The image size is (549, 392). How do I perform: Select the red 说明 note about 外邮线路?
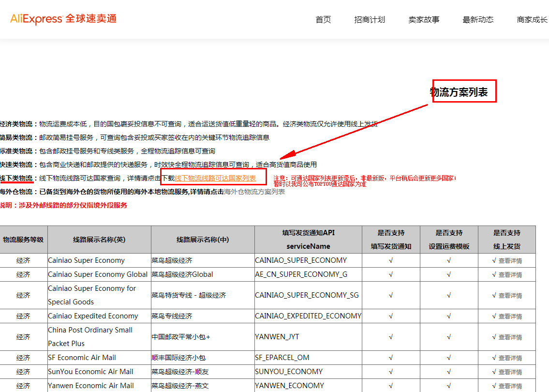(x=63, y=205)
